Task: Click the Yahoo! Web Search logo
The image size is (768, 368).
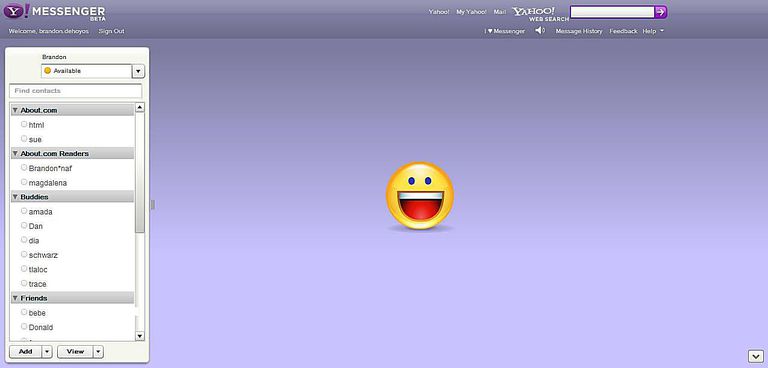Action: (x=541, y=14)
